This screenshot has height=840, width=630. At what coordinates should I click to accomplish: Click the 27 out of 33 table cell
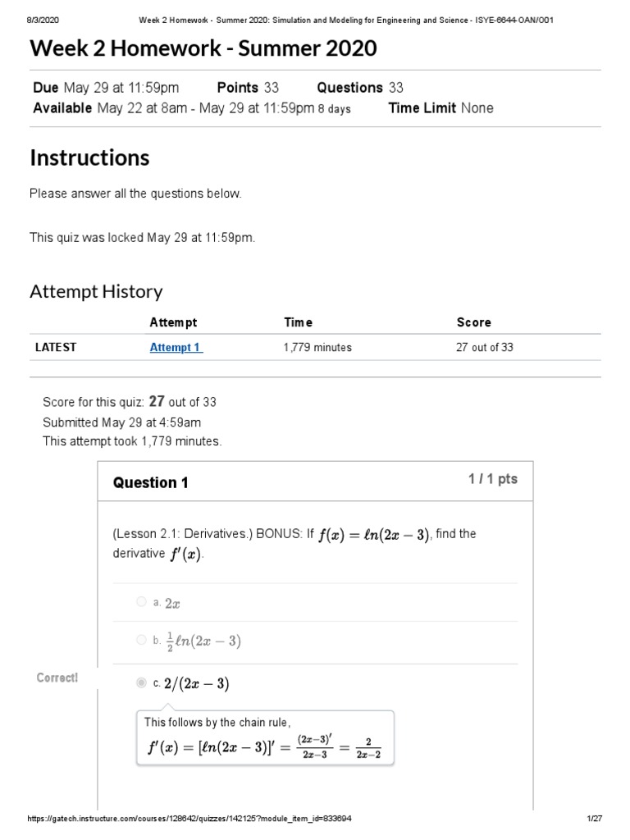click(x=484, y=347)
